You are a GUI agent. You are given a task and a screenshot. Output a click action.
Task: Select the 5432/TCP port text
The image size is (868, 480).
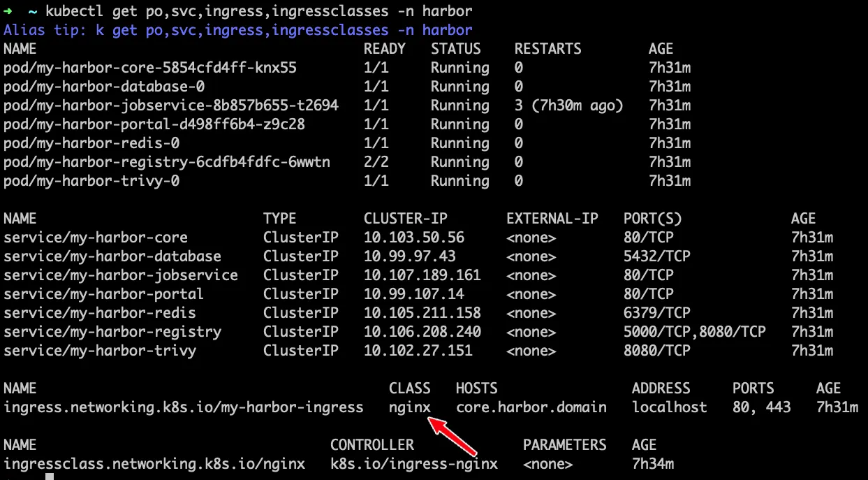pos(656,256)
